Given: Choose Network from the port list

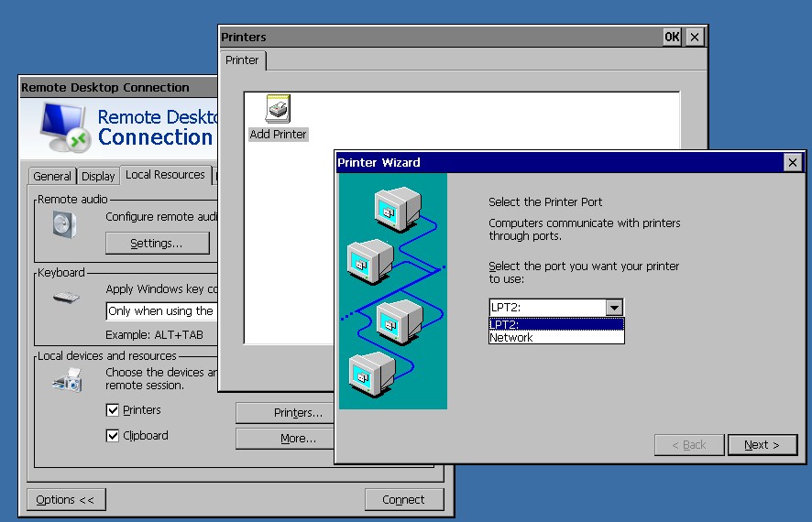Looking at the screenshot, I should (x=556, y=337).
